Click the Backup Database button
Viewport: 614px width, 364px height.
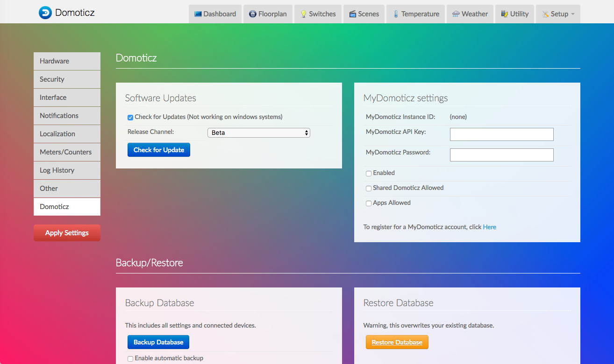(x=158, y=342)
